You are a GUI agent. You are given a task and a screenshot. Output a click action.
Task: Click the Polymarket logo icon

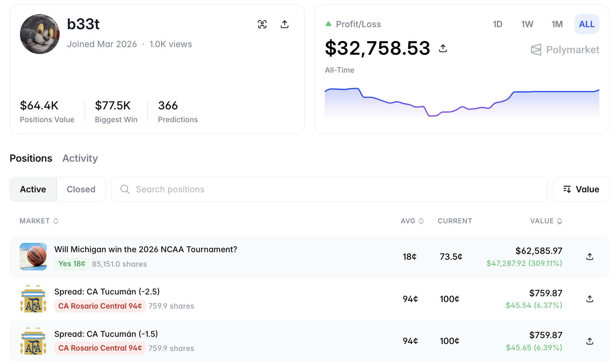536,50
